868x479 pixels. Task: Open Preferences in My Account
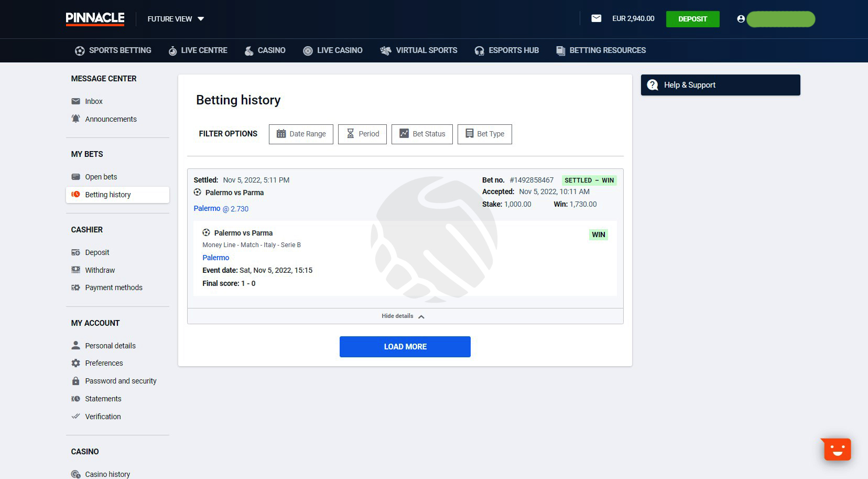pos(104,363)
